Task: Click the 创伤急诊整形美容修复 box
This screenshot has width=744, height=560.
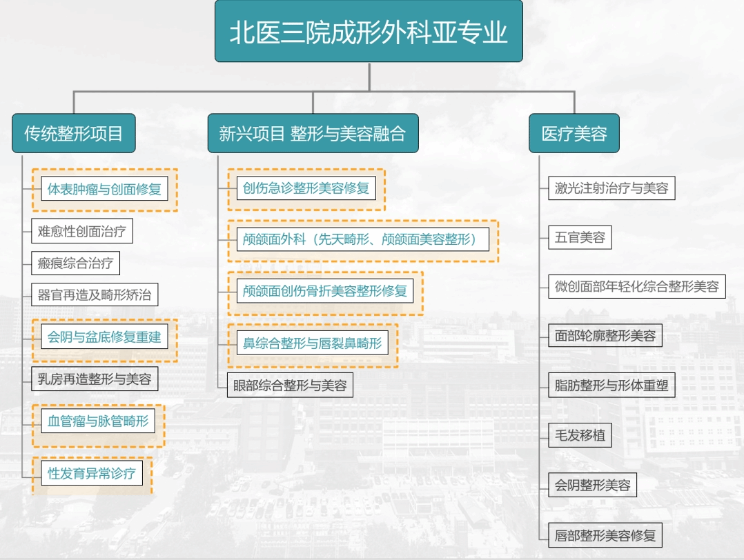Action: point(306,188)
